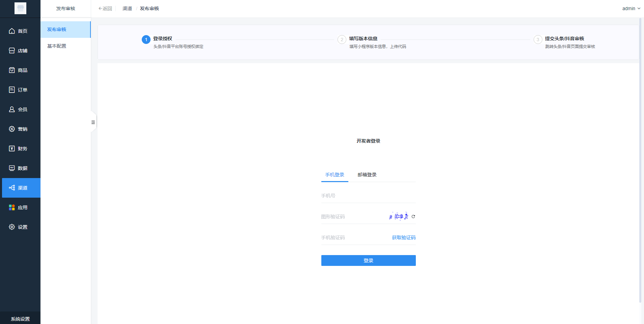Click the colorful apps (应用) grid icon
644x324 pixels.
click(12, 207)
